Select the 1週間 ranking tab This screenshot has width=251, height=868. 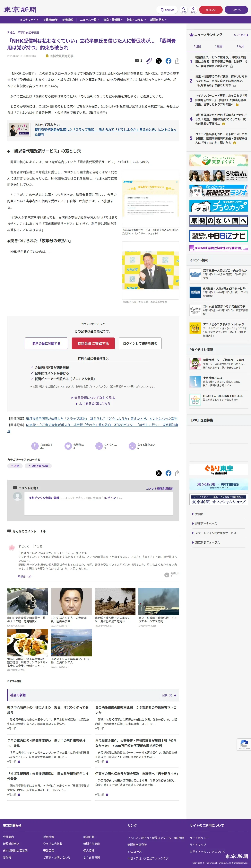(219, 47)
